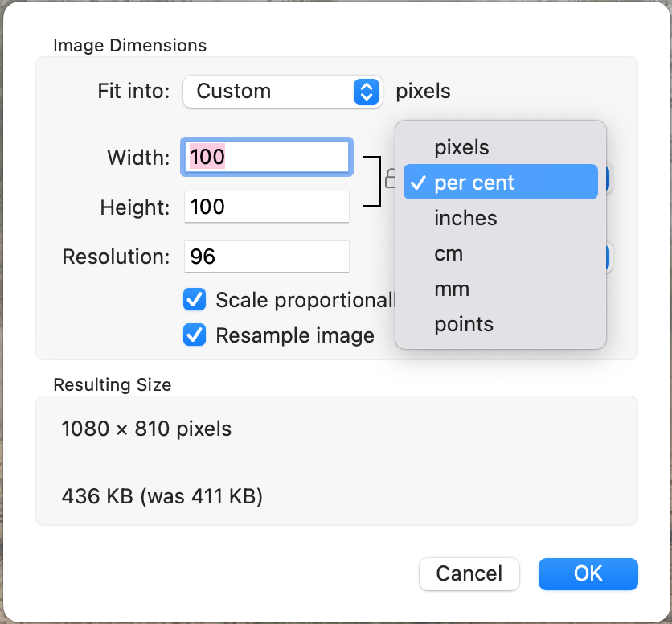Open the Fit into Custom dropdown

(x=281, y=92)
